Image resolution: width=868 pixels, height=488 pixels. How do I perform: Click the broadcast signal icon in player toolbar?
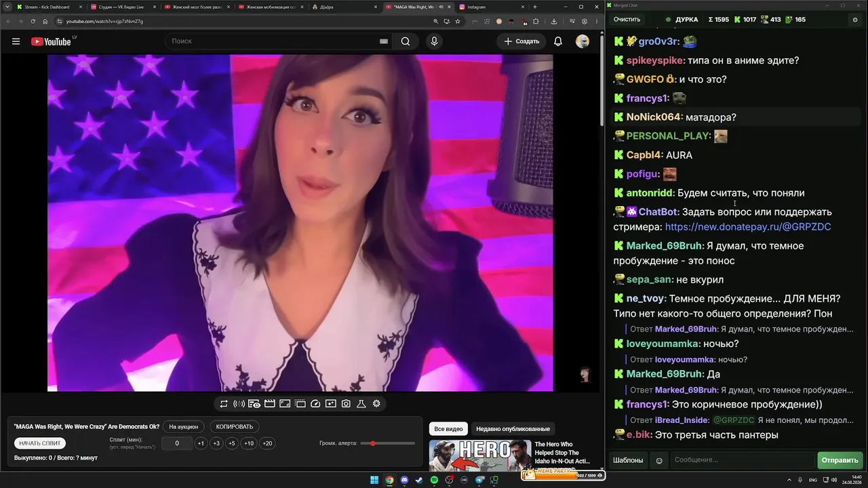pyautogui.click(x=239, y=404)
